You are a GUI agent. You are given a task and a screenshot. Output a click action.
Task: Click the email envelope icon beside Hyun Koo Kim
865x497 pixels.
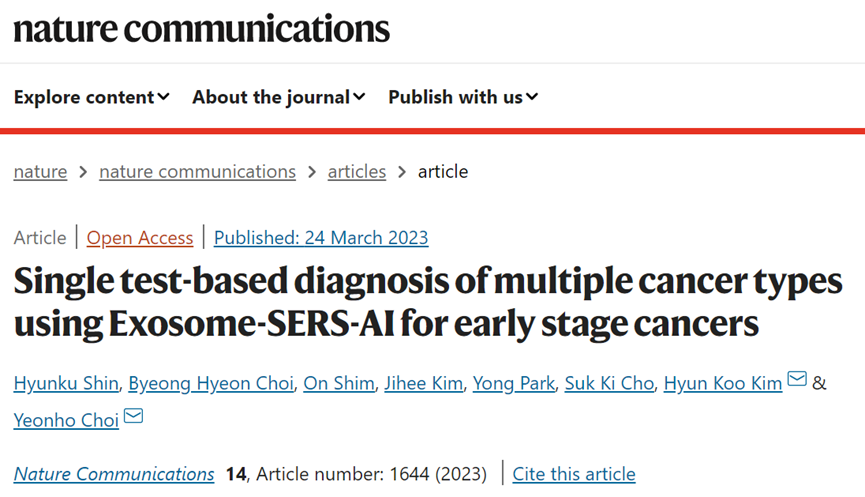click(x=797, y=379)
